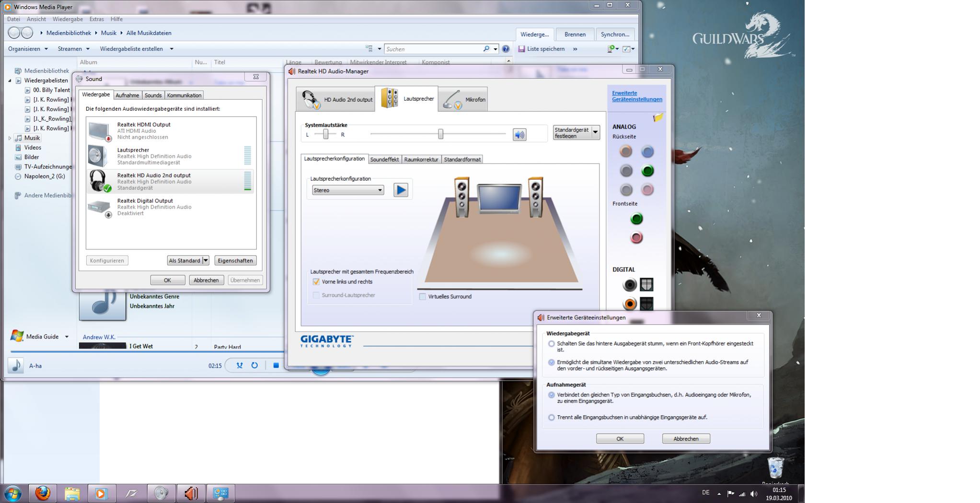
Task: Open the yellow connector settings folder icon
Action: 657,117
